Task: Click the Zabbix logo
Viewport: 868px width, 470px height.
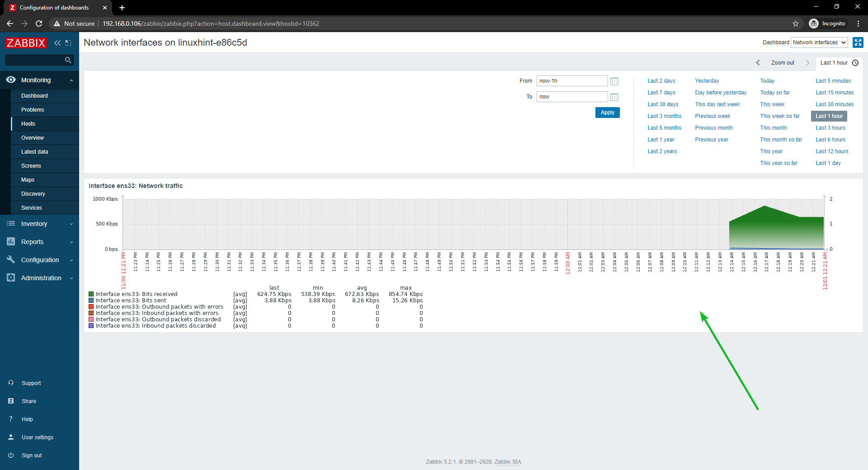Action: point(26,43)
